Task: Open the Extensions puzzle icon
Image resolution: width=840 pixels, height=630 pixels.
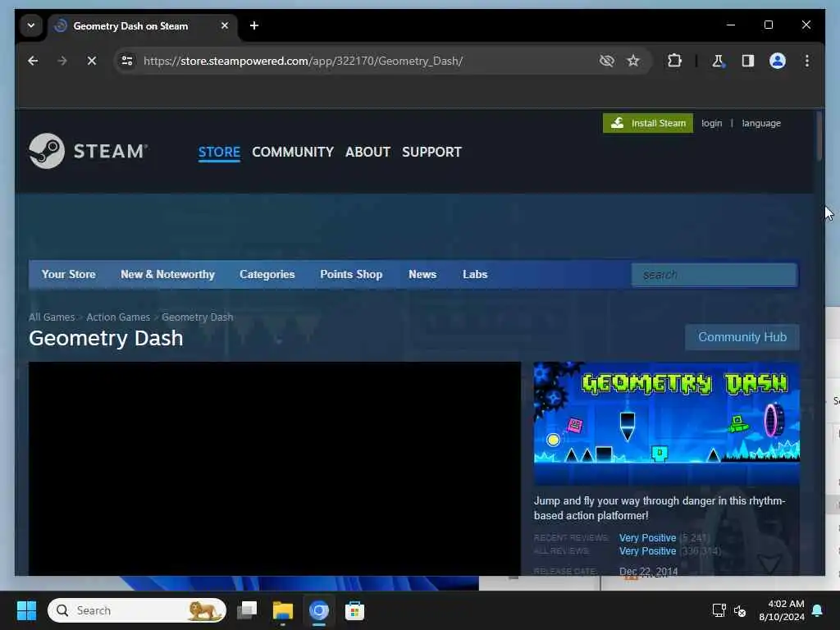Action: tap(674, 61)
